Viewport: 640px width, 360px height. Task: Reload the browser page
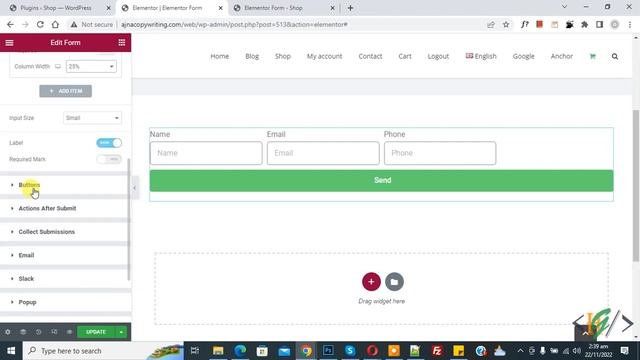[40, 24]
